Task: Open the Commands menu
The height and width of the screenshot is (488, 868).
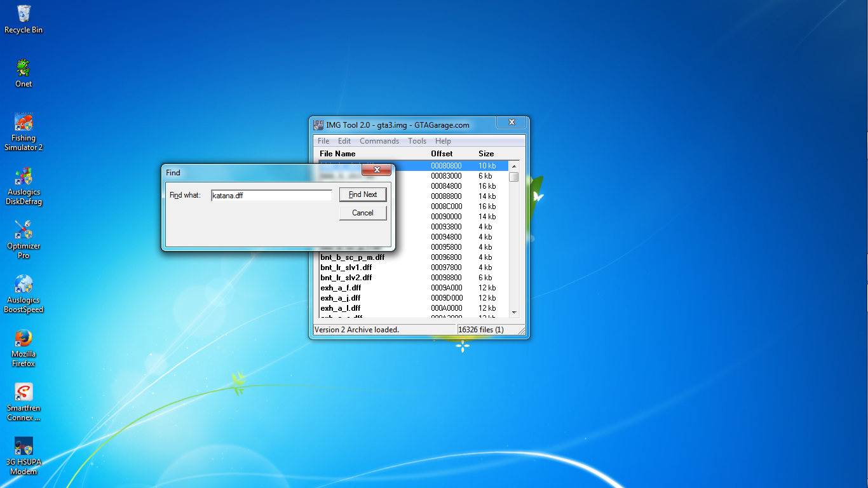Action: (379, 141)
